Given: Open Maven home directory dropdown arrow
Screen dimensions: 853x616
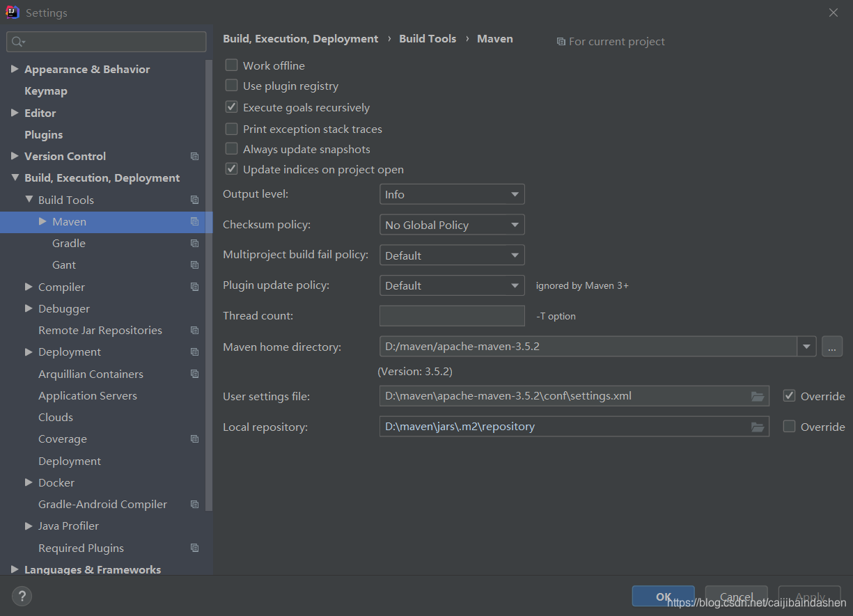Looking at the screenshot, I should tap(807, 346).
